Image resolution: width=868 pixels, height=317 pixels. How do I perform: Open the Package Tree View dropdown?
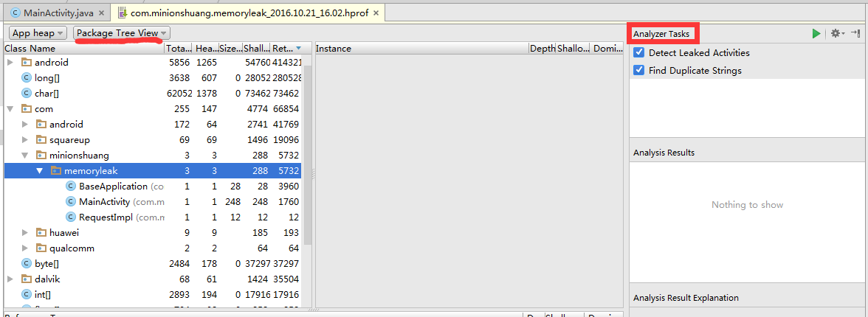click(122, 33)
